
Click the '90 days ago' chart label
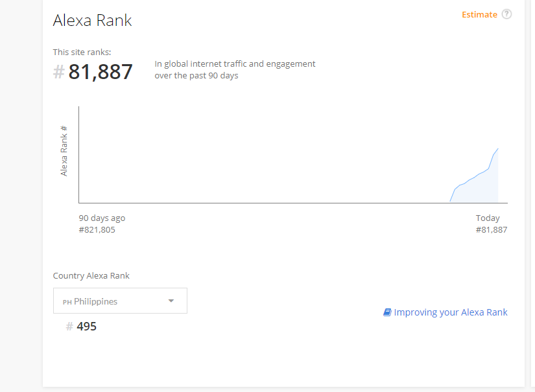(x=102, y=218)
